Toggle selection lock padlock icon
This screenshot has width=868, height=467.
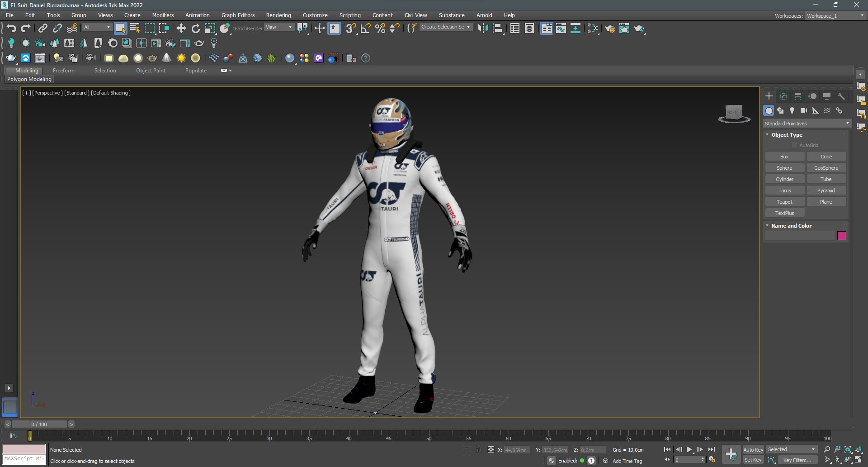pos(478,449)
